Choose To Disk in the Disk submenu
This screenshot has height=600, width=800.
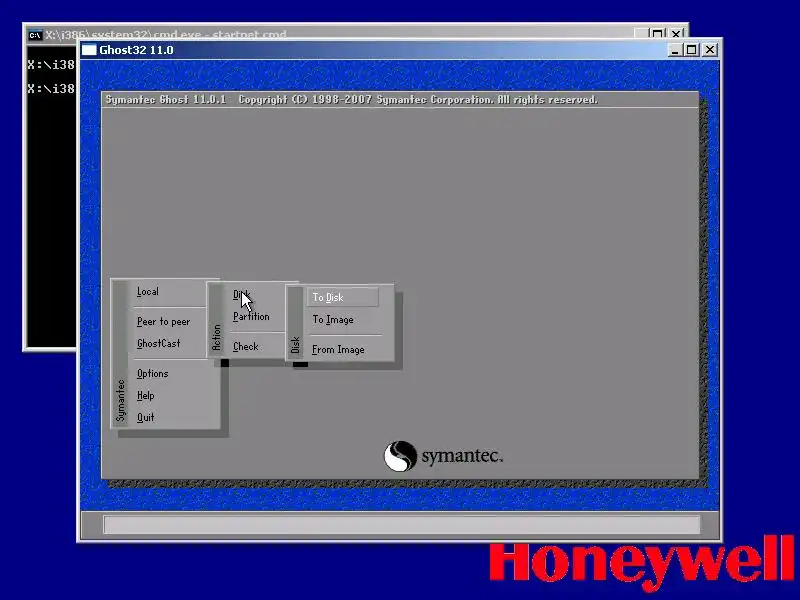click(342, 297)
